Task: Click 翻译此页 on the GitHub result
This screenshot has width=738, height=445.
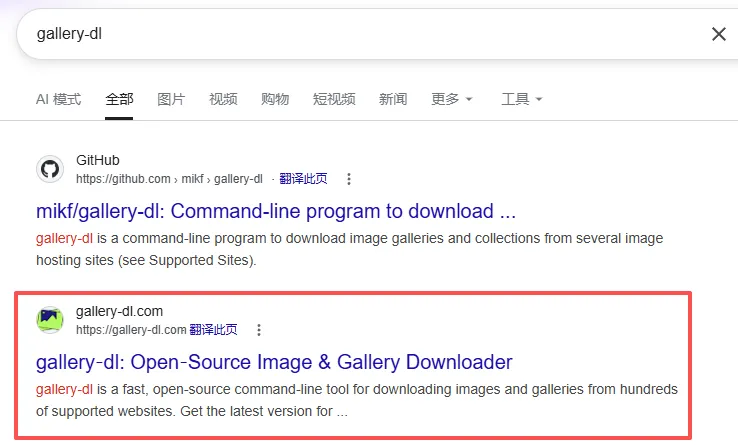Action: (303, 179)
